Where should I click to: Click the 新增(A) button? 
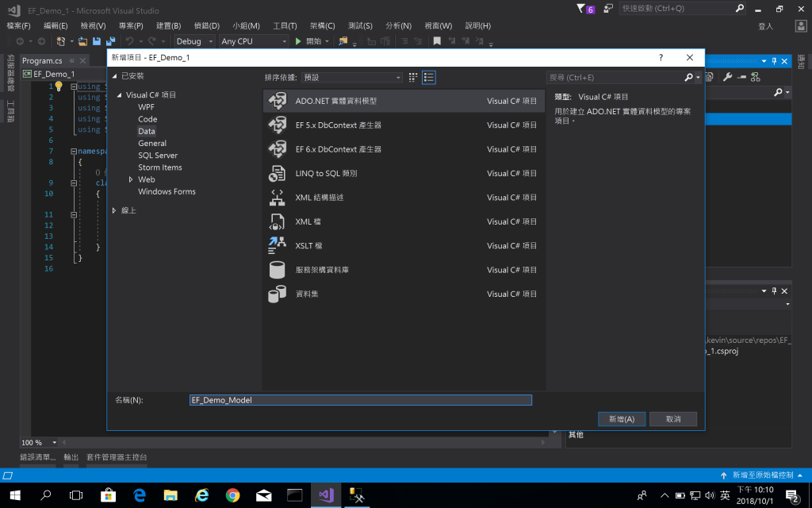(622, 419)
